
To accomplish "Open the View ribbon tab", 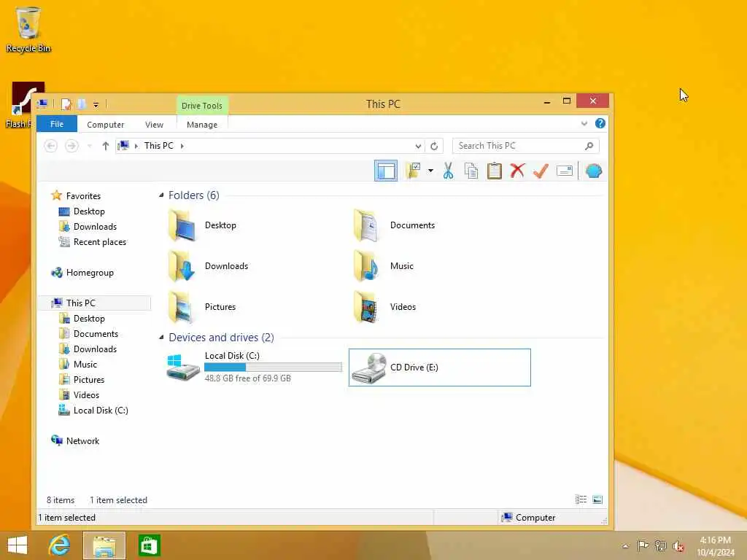I will pyautogui.click(x=154, y=124).
